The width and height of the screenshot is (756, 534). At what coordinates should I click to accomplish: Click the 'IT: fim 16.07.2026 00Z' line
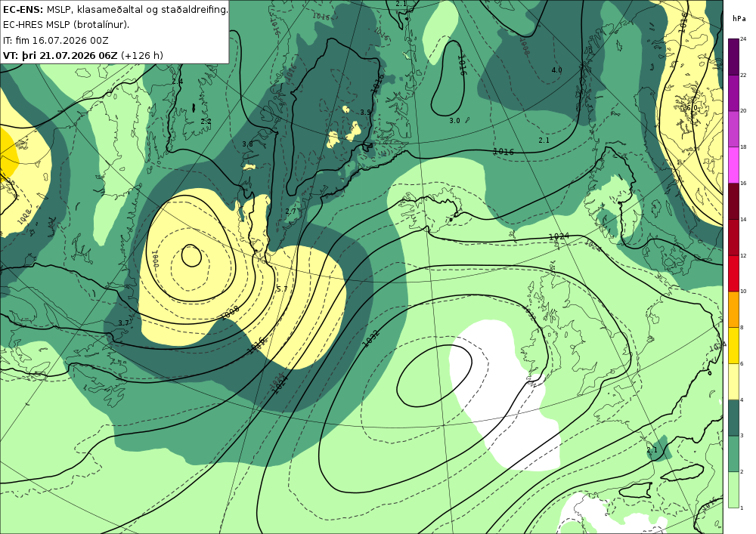(56, 40)
